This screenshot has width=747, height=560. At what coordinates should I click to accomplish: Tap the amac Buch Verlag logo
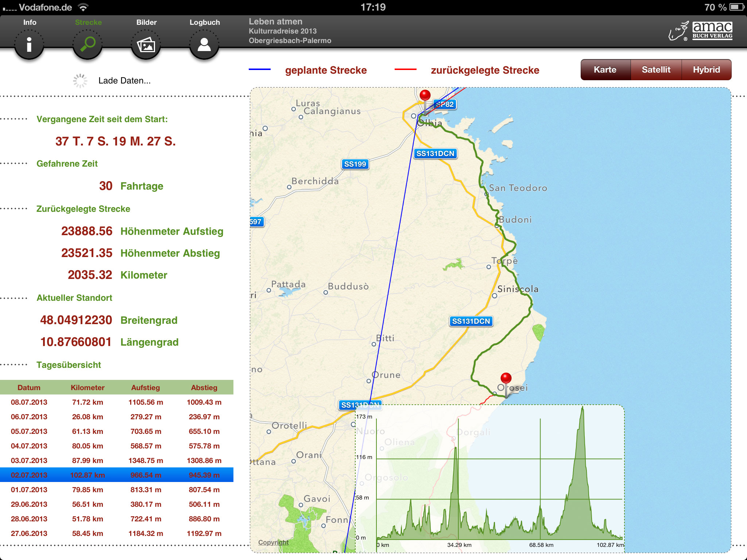pos(700,31)
